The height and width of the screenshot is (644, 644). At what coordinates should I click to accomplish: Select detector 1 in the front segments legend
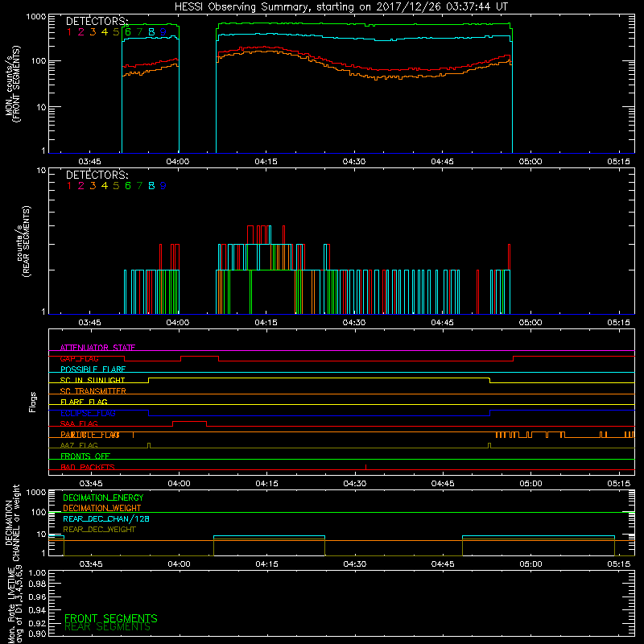coord(69,32)
